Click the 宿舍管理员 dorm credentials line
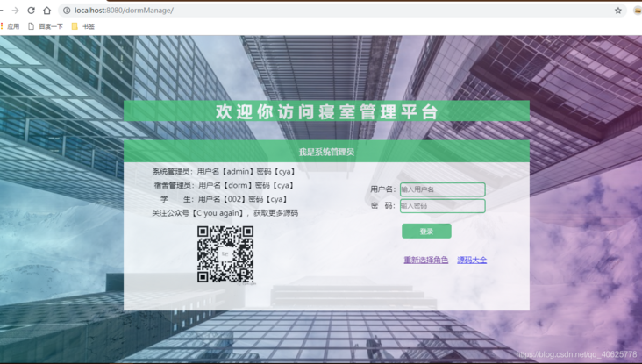 coord(224,185)
